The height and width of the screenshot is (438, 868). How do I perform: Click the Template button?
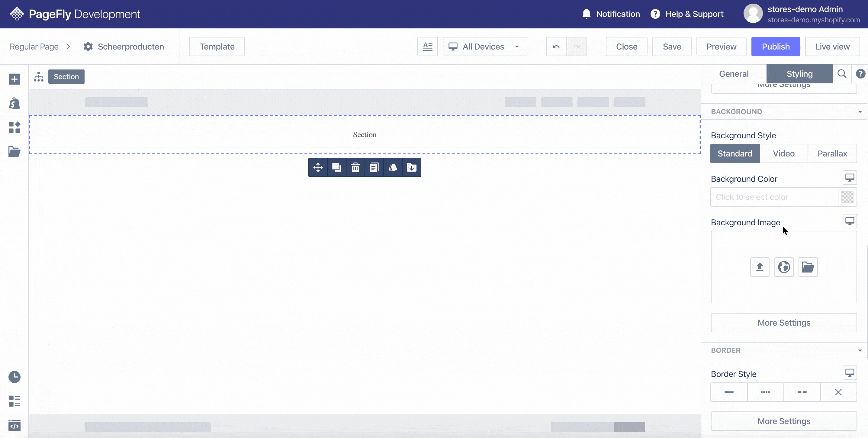[x=217, y=47]
